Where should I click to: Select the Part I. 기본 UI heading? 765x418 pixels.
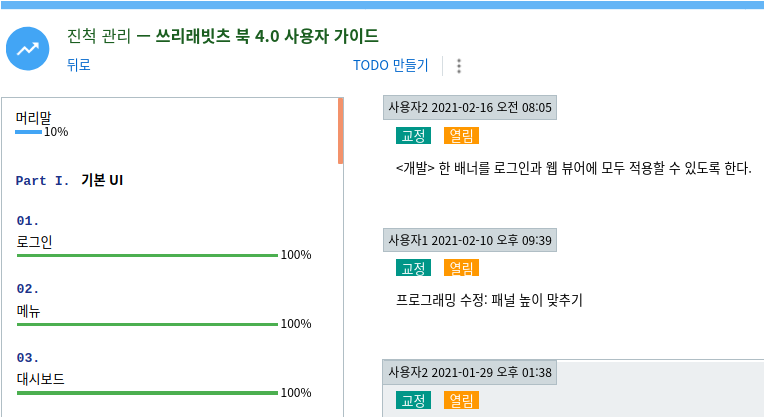(69, 181)
